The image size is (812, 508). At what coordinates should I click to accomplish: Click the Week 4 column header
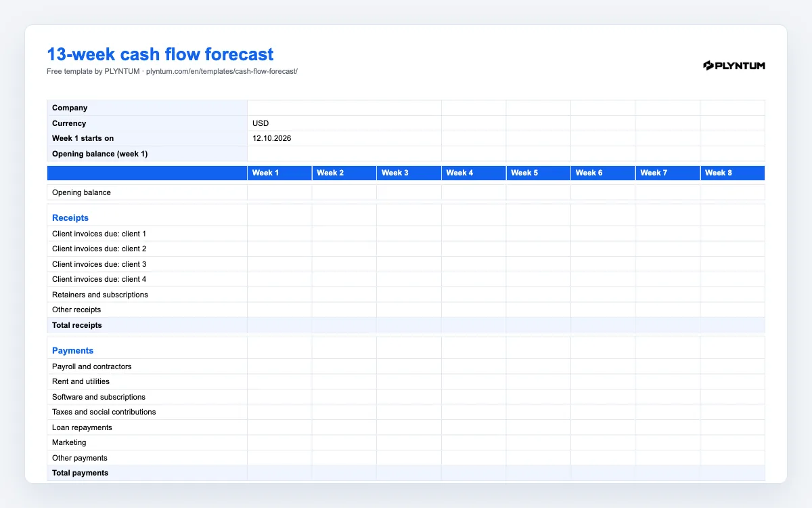[474, 173]
